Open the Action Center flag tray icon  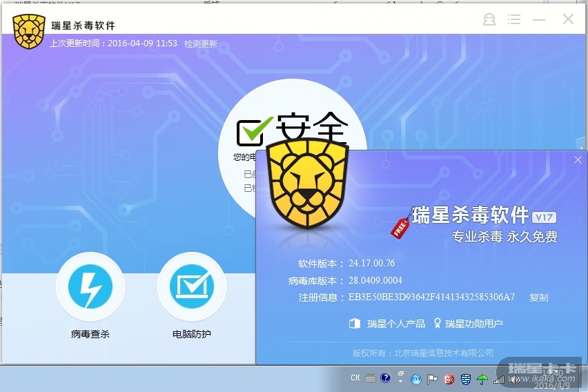[x=433, y=380]
